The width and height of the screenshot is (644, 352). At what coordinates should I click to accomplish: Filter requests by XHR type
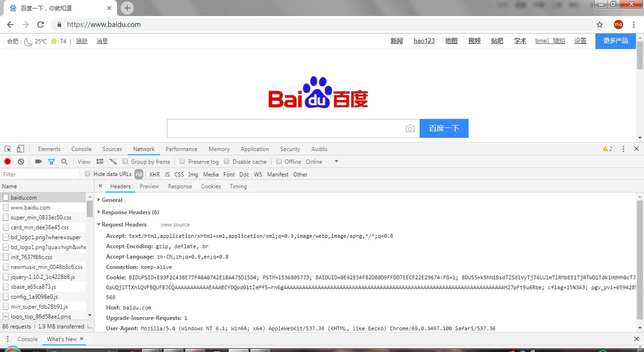(155, 174)
